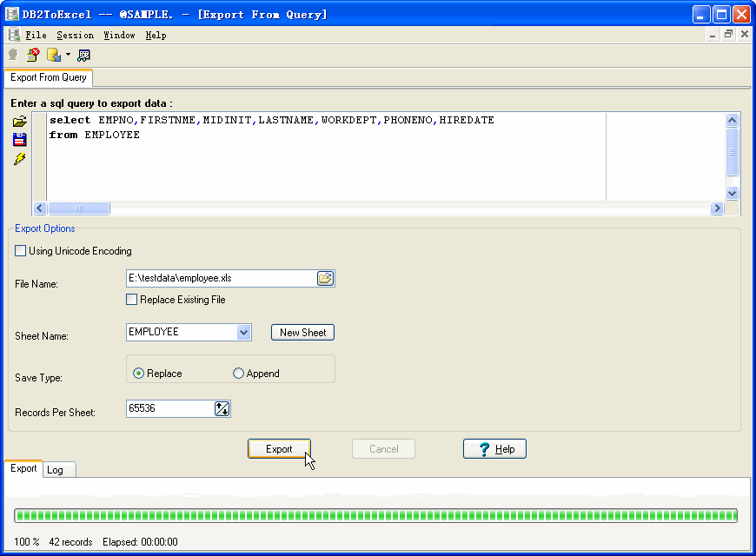The height and width of the screenshot is (556, 756).
Task: Click in the File Name input field
Action: click(222, 278)
